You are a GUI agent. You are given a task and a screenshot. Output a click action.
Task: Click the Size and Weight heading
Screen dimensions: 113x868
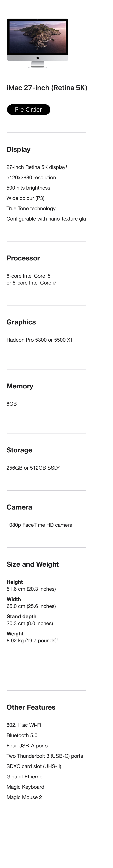pyautogui.click(x=33, y=564)
